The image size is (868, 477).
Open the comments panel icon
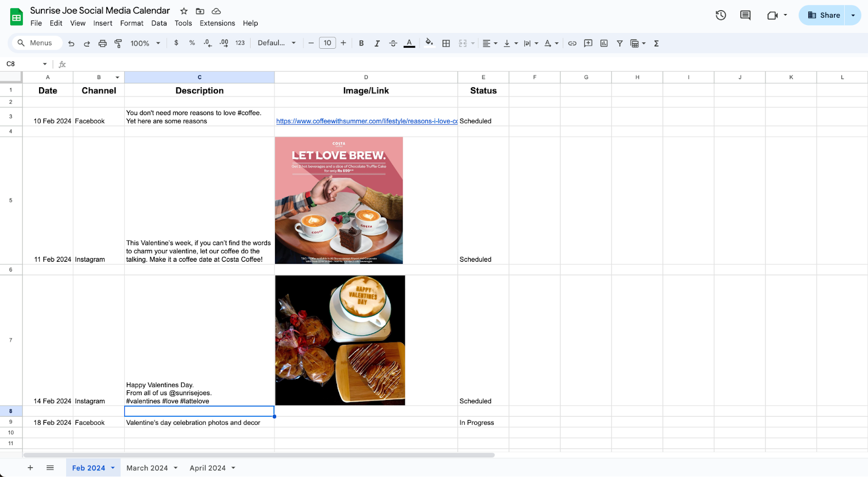pos(745,15)
